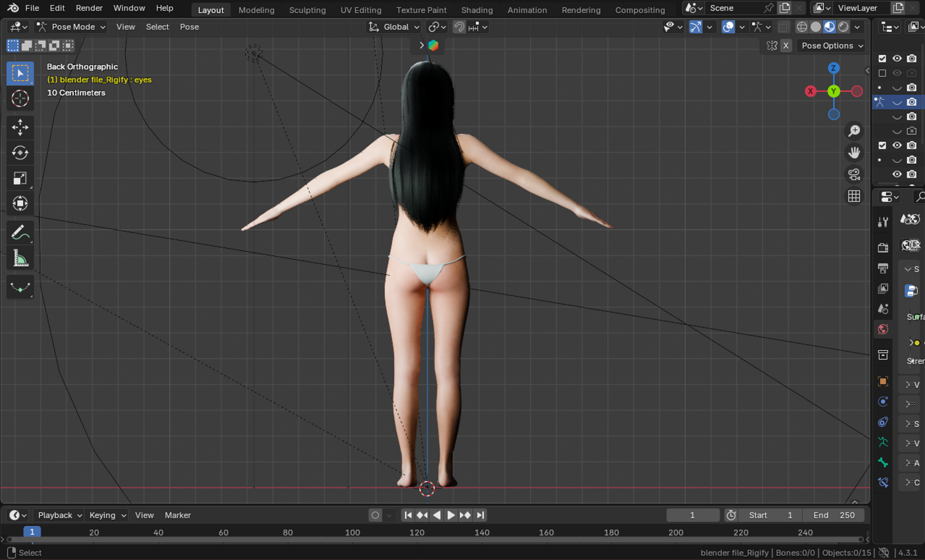Click the viewport zoom magnifier gizmo

point(854,131)
